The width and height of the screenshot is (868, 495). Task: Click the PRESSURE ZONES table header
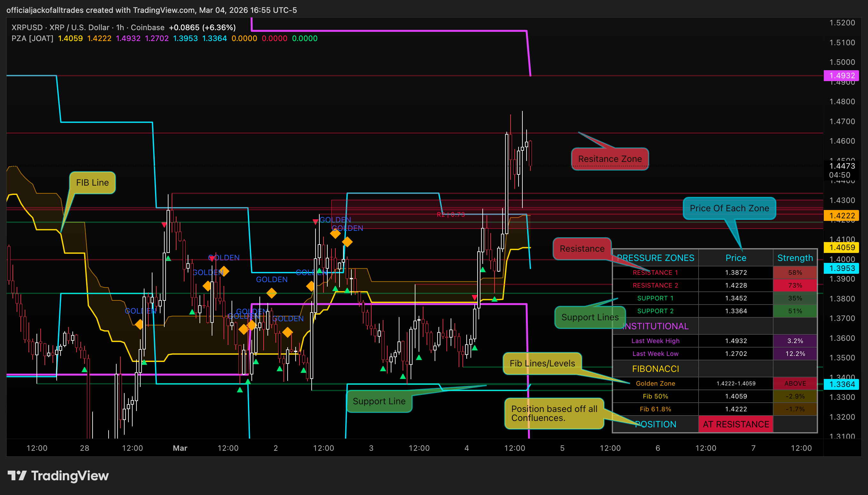point(655,258)
